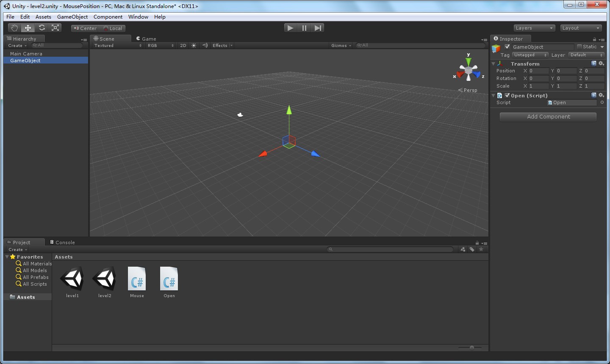Adjust the asset thumbnail size slider

471,347
